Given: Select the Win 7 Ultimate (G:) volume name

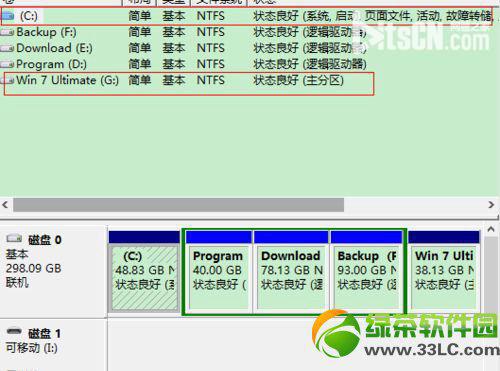Looking at the screenshot, I should tap(67, 80).
